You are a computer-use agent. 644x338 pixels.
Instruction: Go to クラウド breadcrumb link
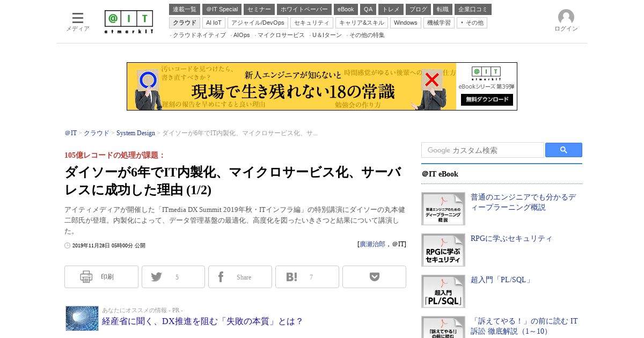tap(97, 133)
